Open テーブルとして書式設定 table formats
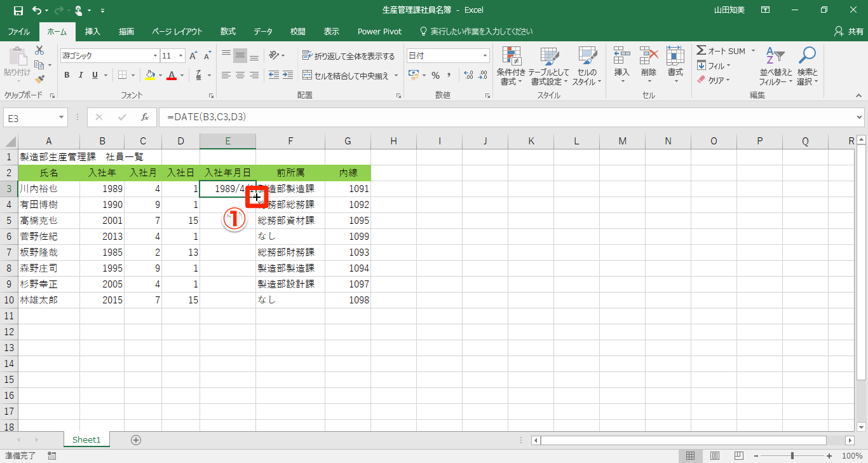 click(x=549, y=66)
